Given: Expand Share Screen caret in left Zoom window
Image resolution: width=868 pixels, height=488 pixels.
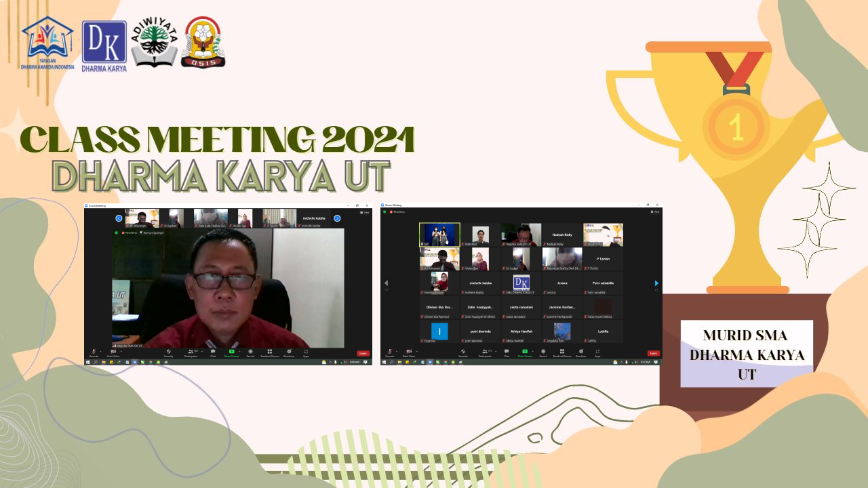Looking at the screenshot, I should click(x=239, y=351).
